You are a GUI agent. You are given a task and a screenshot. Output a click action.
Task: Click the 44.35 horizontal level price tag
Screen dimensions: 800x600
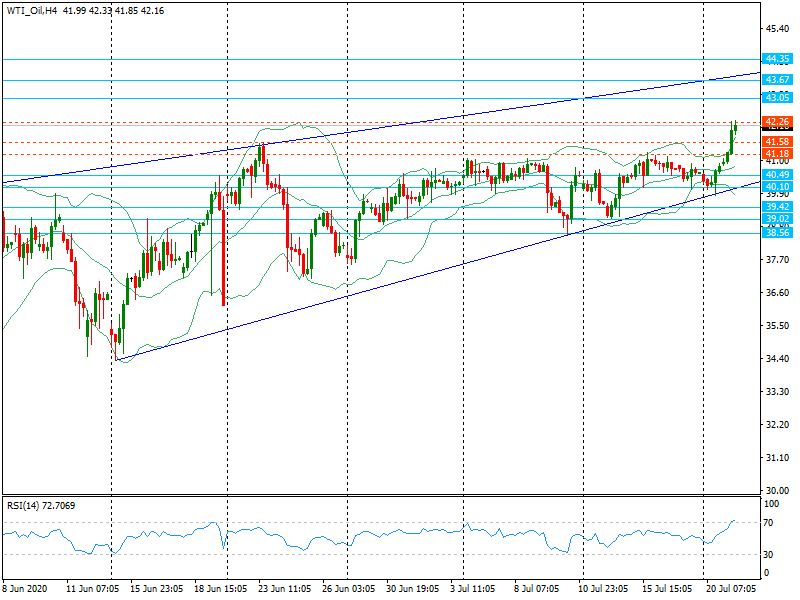(777, 59)
